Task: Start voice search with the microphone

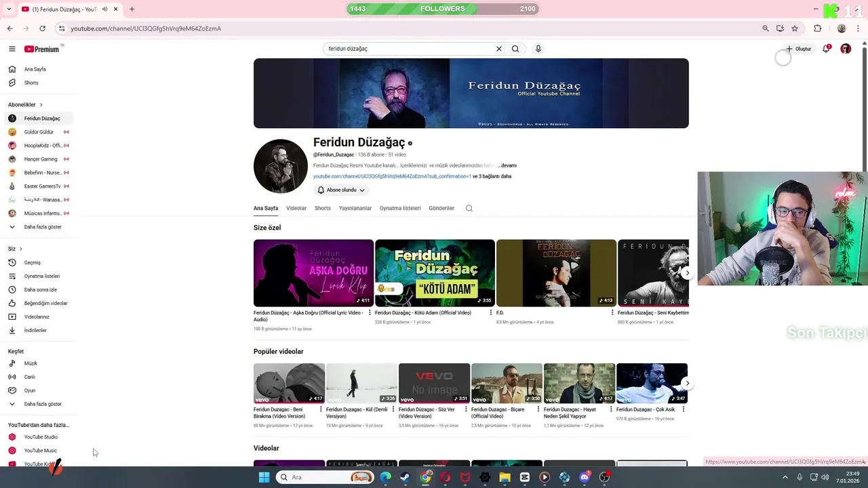Action: pyautogui.click(x=538, y=49)
